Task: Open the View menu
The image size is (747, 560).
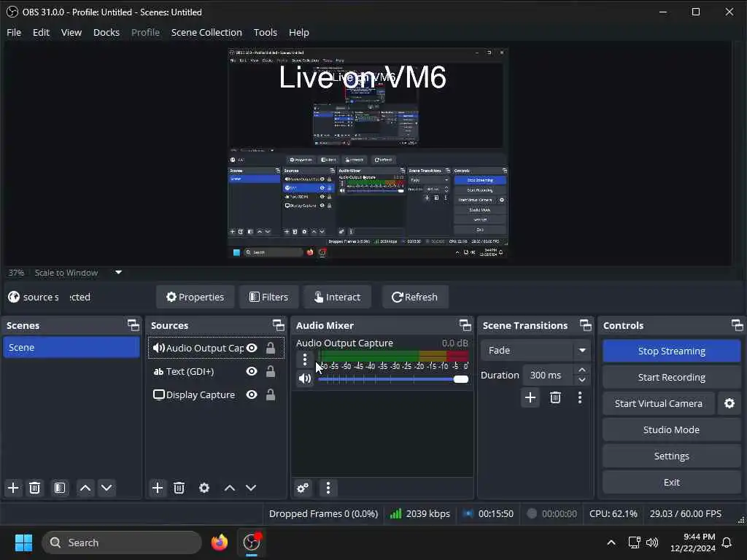Action: pyautogui.click(x=71, y=32)
